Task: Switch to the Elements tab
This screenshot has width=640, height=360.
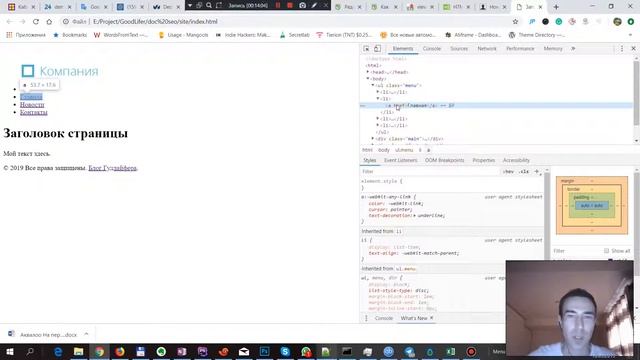Action: pyautogui.click(x=402, y=49)
